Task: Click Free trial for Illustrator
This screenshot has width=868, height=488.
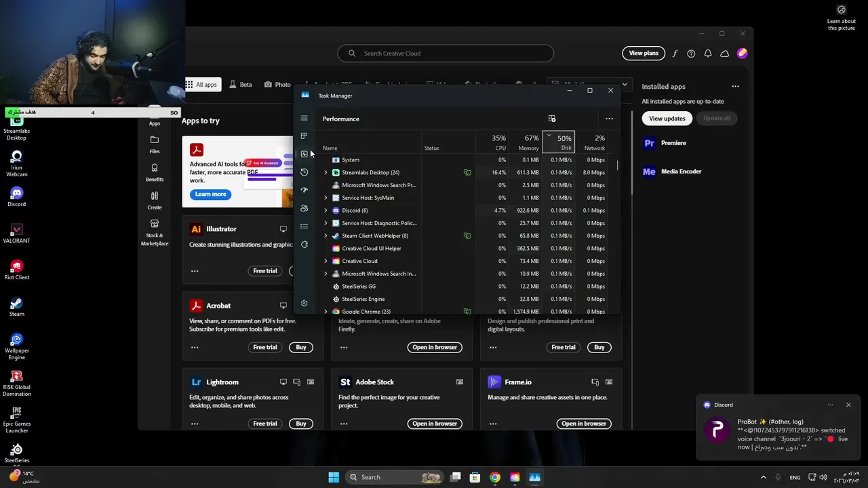Action: click(265, 271)
